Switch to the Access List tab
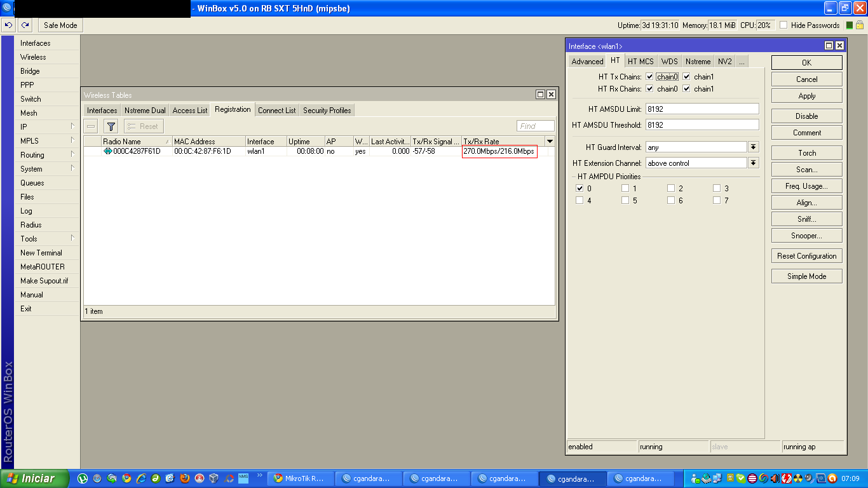The image size is (868, 488). [x=190, y=111]
